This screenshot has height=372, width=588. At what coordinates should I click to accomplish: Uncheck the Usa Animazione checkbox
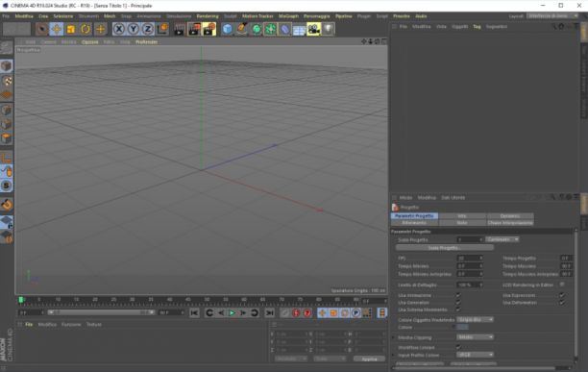(x=458, y=295)
